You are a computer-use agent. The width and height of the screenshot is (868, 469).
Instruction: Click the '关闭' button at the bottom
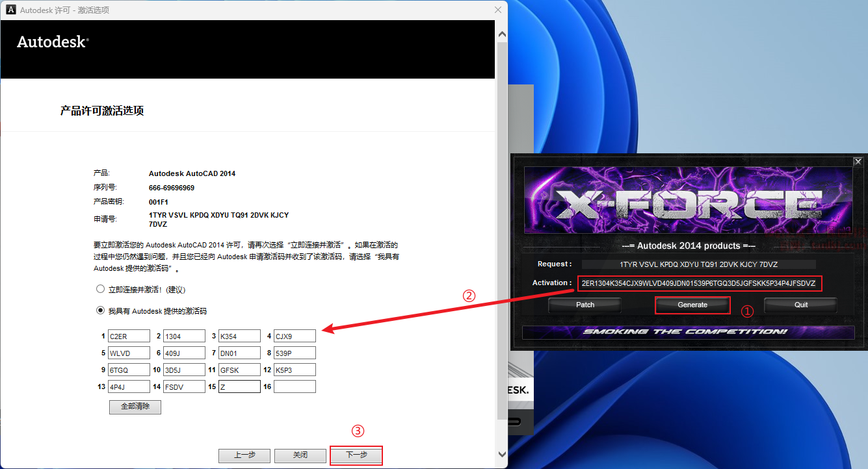(300, 455)
